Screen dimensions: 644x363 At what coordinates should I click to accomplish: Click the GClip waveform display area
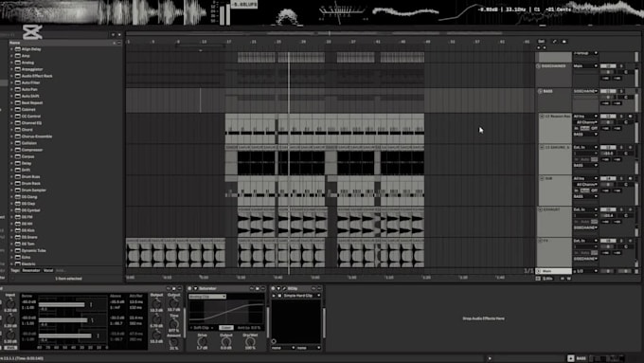click(x=295, y=321)
